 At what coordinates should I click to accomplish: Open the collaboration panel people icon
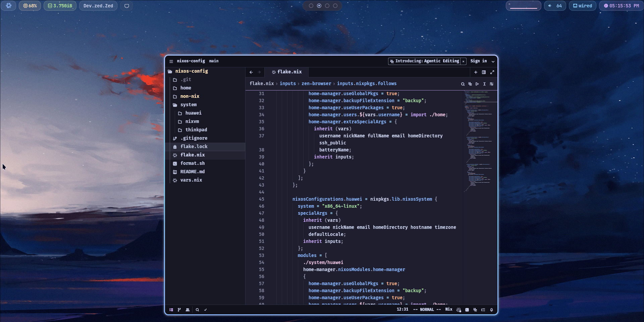188,310
